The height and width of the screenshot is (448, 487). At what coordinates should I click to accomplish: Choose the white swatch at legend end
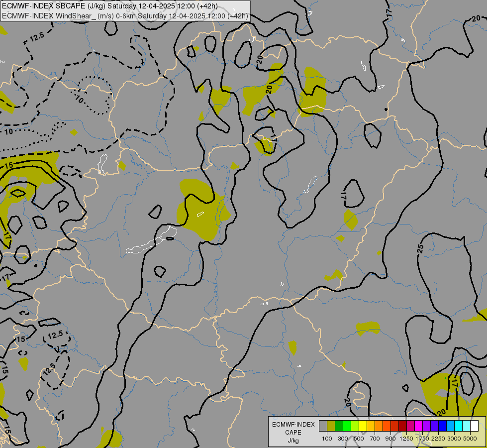point(474,426)
